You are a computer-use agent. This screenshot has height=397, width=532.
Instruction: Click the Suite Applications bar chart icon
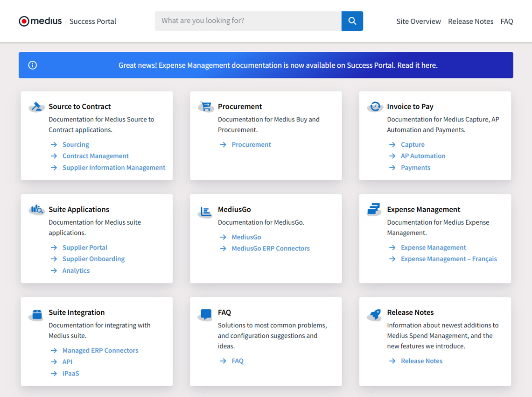36,209
